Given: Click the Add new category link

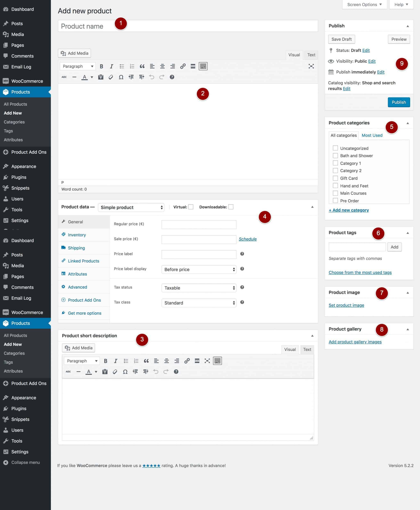Looking at the screenshot, I should tap(349, 210).
